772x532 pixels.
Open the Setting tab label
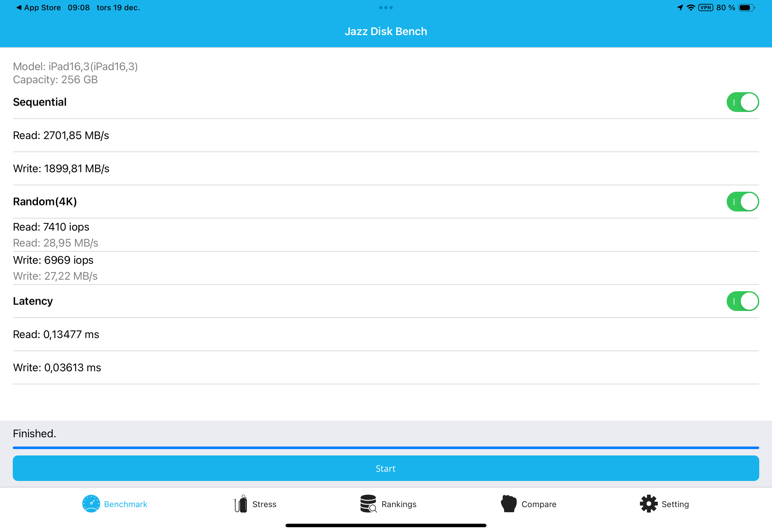675,504
